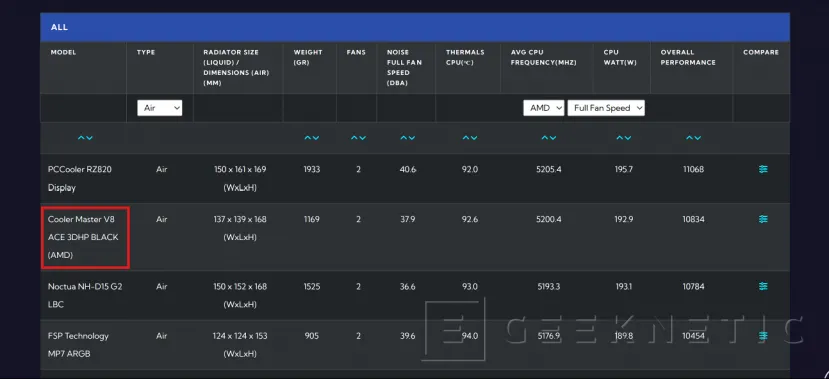The height and width of the screenshot is (379, 829).
Task: Sort by Avg CPU Frequency arrows
Action: (x=548, y=138)
